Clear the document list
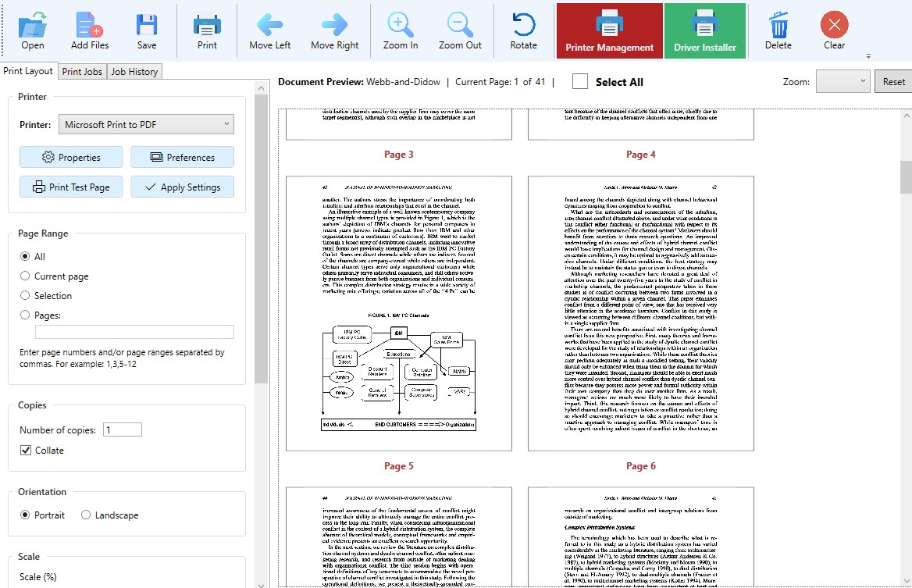This screenshot has width=912, height=588. 833,30
